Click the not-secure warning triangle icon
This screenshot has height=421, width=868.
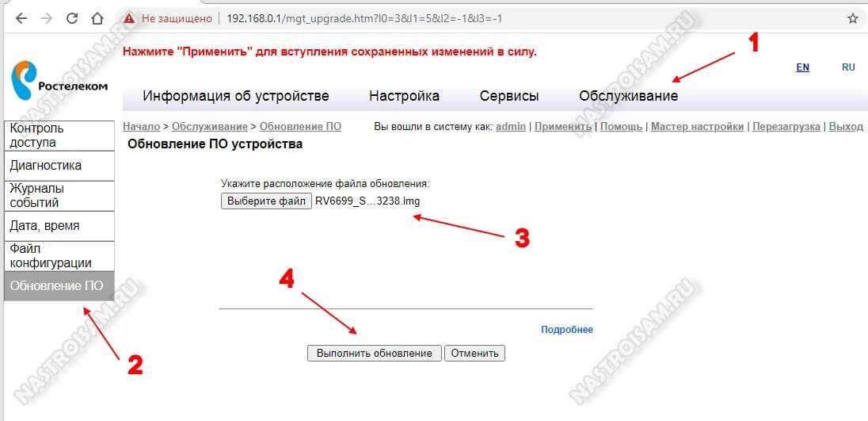click(129, 18)
